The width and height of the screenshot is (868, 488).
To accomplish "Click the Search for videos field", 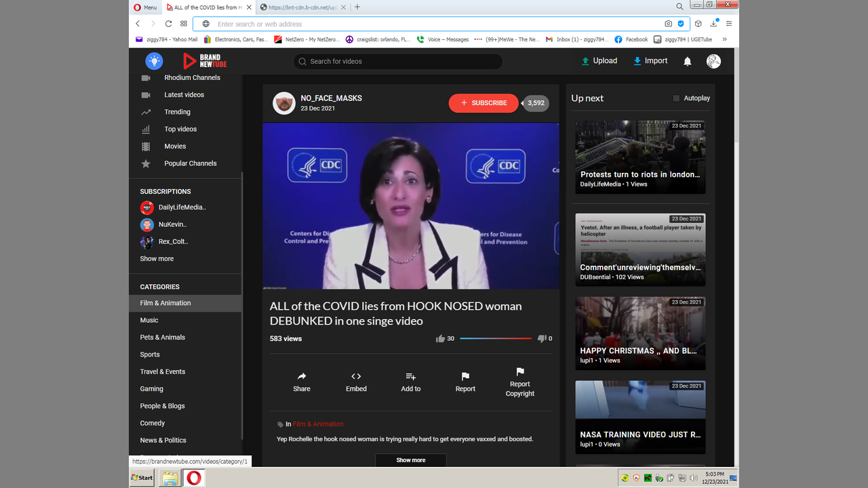I will click(398, 62).
